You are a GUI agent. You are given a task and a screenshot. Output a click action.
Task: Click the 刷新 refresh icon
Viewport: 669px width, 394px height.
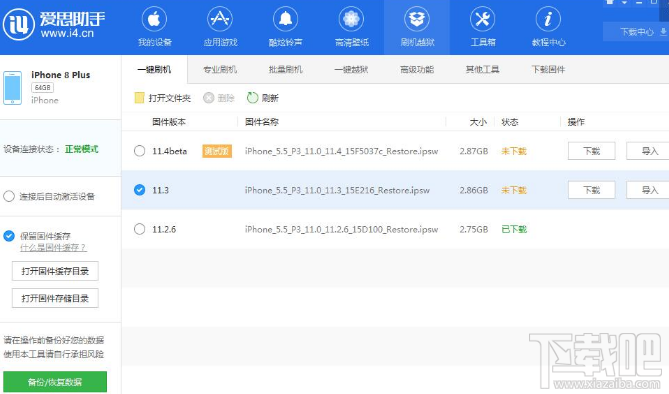(253, 98)
